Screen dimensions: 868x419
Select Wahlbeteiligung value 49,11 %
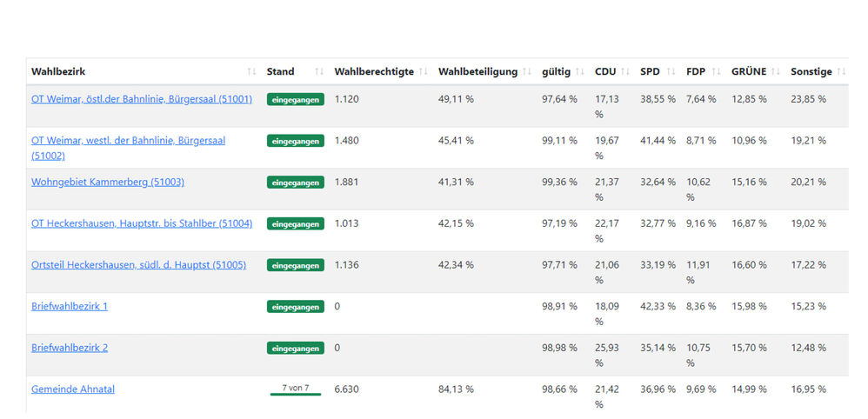click(456, 99)
